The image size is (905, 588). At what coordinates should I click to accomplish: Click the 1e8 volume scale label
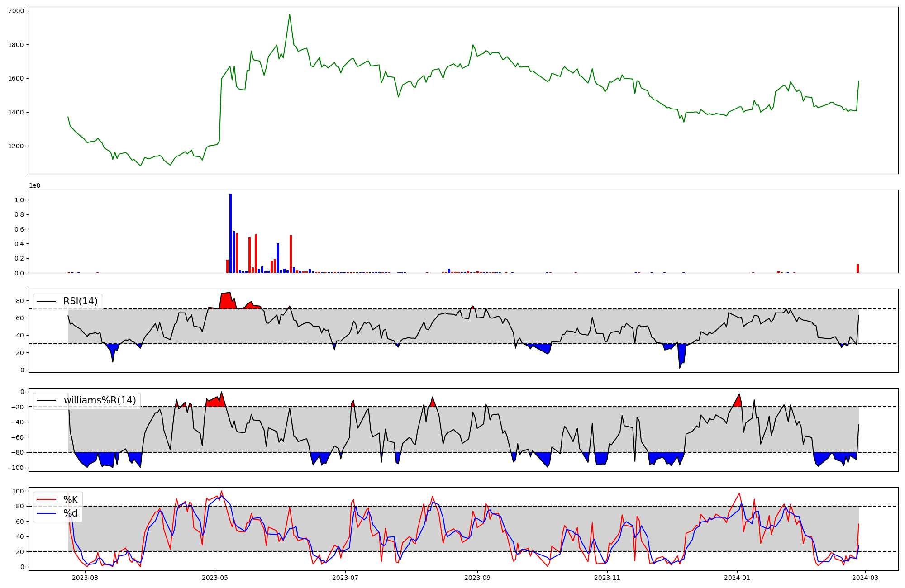click(35, 186)
